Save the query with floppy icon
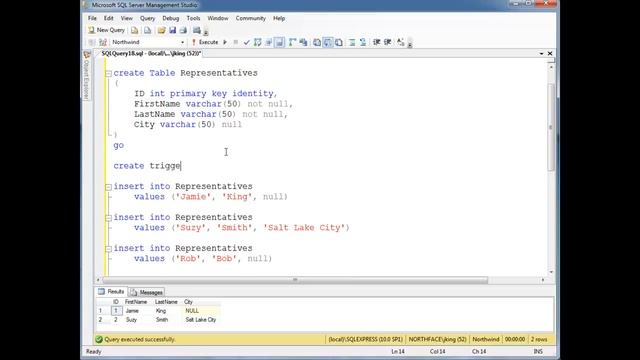 tap(172, 30)
